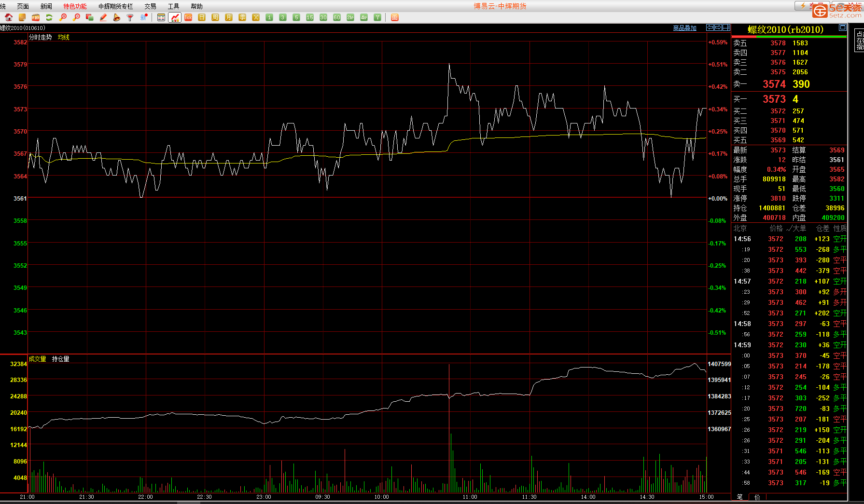The height and width of the screenshot is (504, 864).
Task: Select the 15-minute period button
Action: coord(310,17)
